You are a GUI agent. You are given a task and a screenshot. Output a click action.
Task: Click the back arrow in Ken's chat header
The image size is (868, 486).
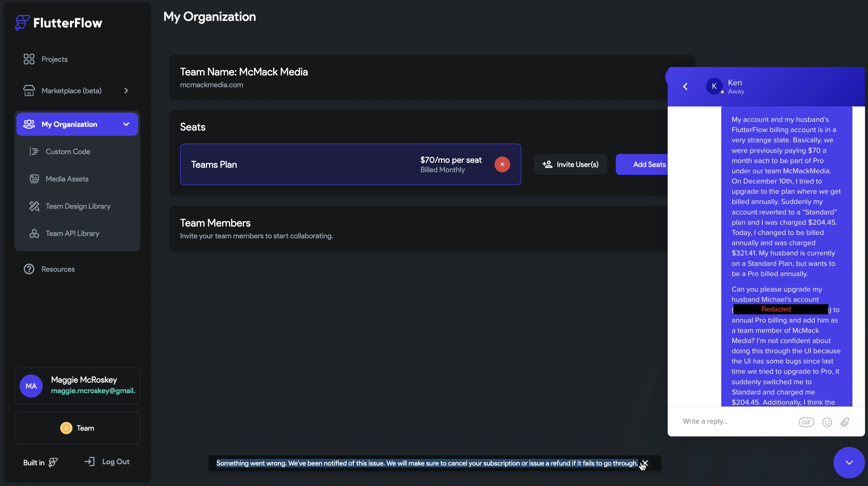685,86
